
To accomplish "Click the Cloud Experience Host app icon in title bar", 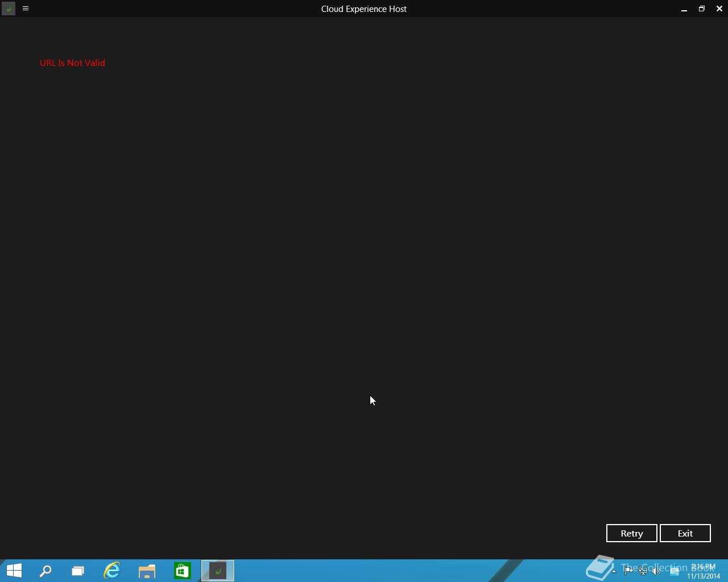I will click(x=9, y=9).
